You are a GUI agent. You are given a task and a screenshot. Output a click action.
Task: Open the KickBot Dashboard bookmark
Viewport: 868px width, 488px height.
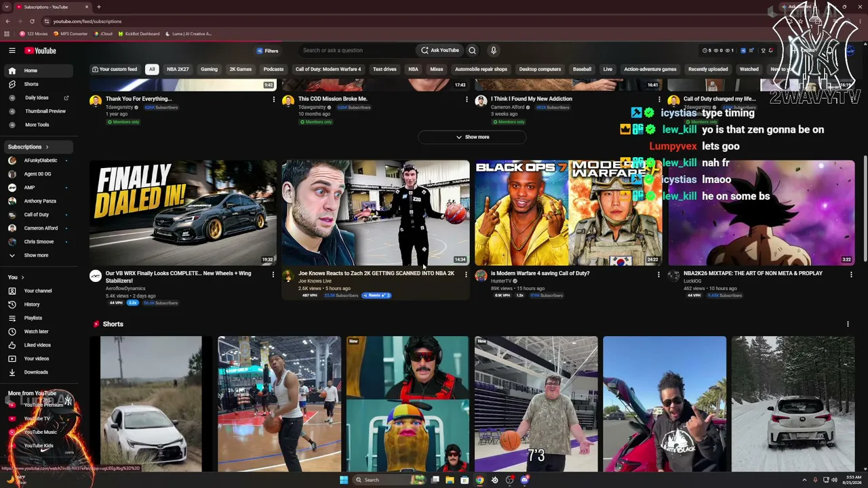139,34
